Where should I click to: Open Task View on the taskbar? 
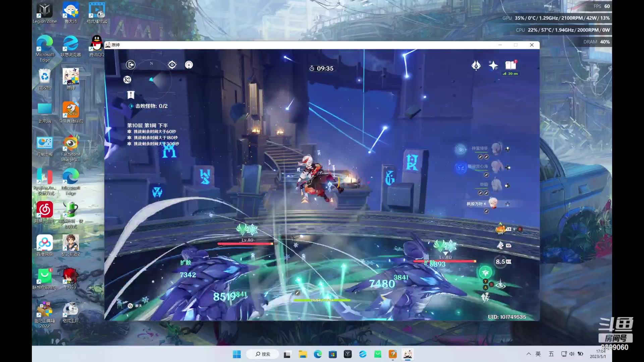(x=287, y=354)
